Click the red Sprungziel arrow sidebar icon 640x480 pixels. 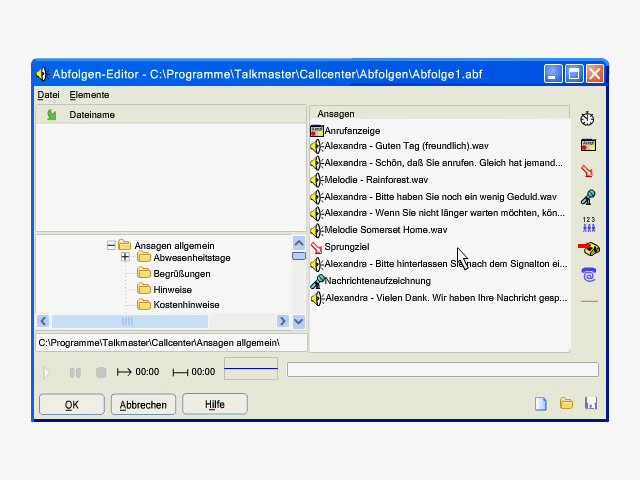click(587, 171)
